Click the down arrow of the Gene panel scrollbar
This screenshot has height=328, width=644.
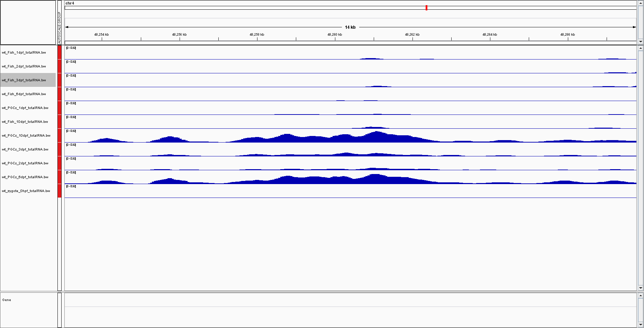(640, 325)
